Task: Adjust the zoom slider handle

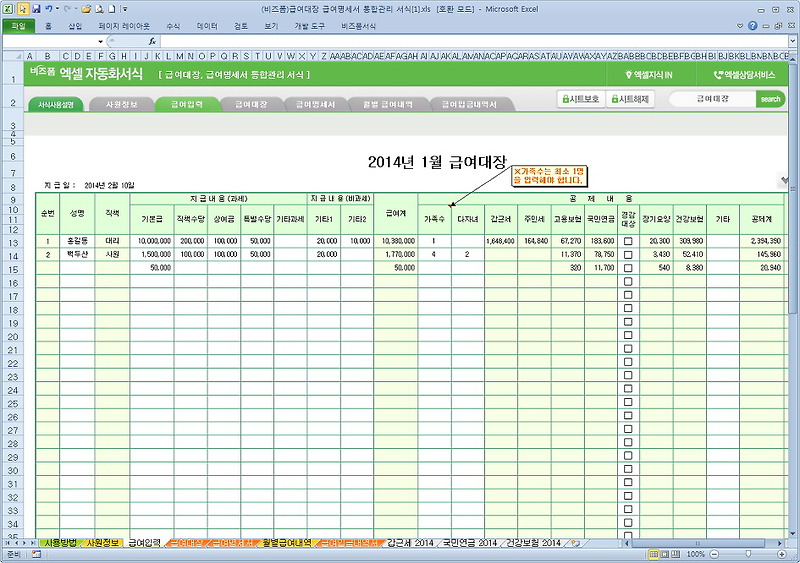Action: click(748, 554)
